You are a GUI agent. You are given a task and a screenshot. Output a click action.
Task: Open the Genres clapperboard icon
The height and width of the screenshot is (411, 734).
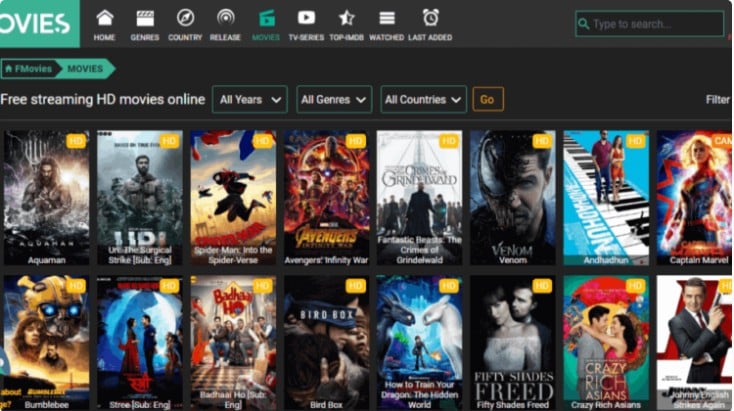click(x=145, y=18)
